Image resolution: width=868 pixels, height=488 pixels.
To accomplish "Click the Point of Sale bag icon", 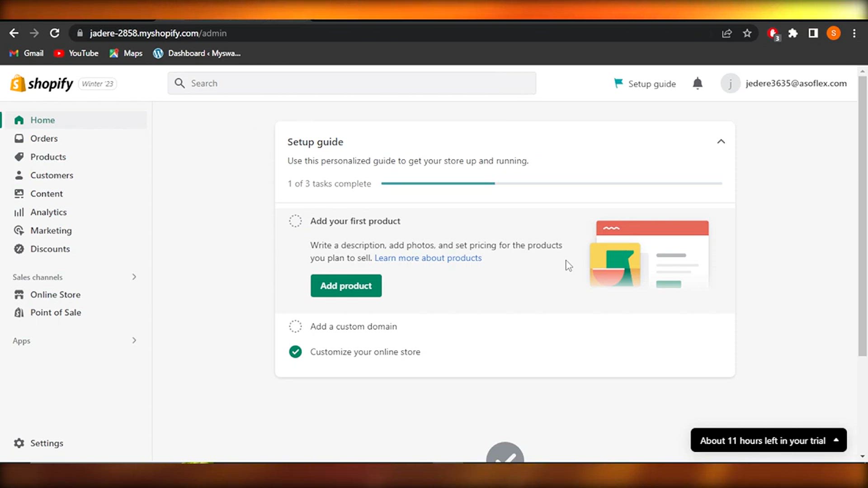I will click(19, 313).
